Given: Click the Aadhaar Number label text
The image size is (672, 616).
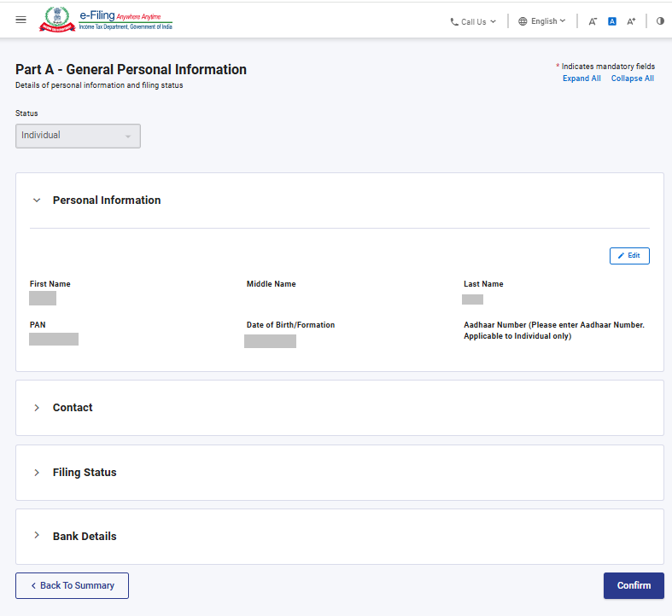Looking at the screenshot, I should (x=553, y=331).
